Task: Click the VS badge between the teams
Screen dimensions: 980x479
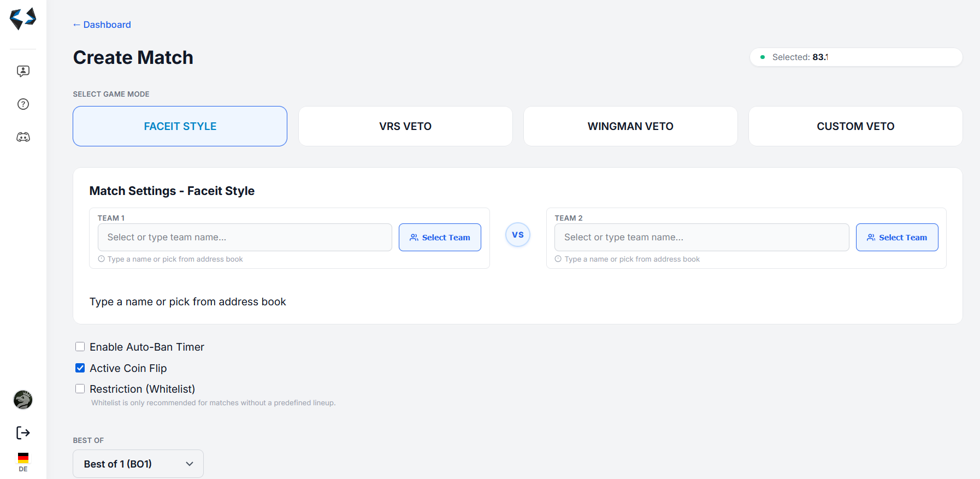Action: pos(517,235)
